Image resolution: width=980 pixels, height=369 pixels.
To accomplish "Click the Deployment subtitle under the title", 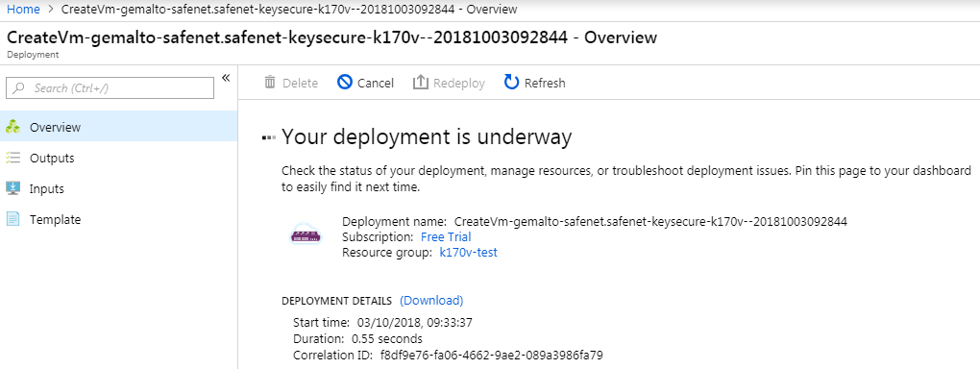I will (x=33, y=55).
